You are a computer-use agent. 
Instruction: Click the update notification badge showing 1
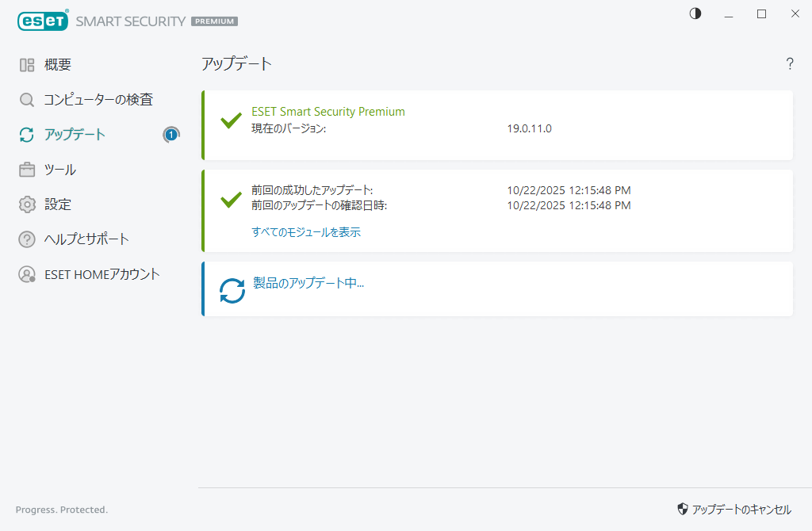(171, 135)
